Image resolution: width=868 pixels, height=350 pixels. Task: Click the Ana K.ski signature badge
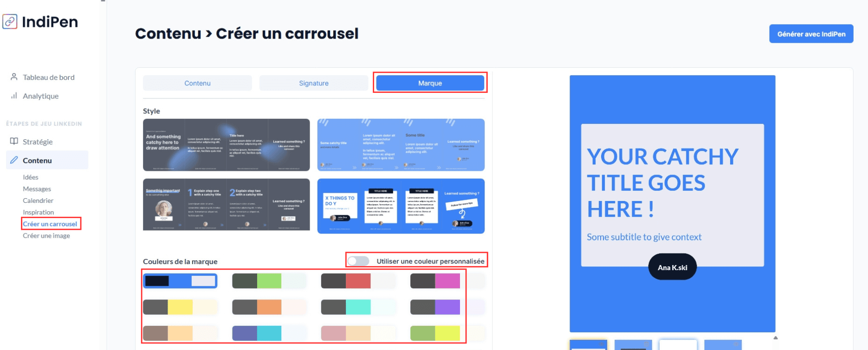672,267
